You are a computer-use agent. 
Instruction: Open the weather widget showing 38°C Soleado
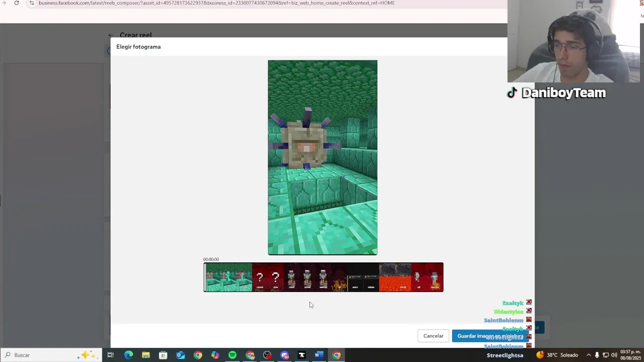557,355
